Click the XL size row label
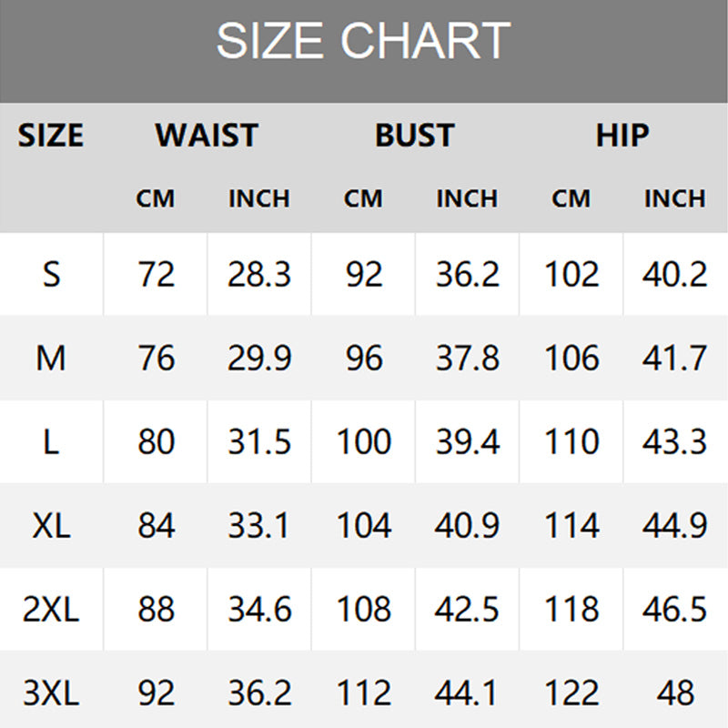The image size is (728, 728). tap(51, 525)
